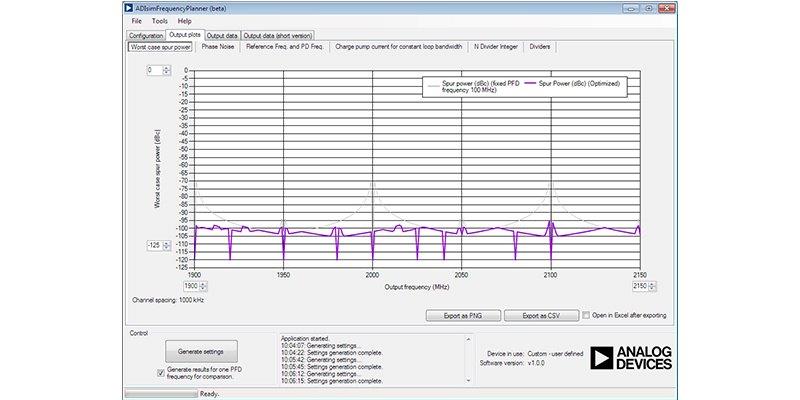This screenshot has width=800, height=400.
Task: Click Export as PNG button
Action: (x=462, y=315)
